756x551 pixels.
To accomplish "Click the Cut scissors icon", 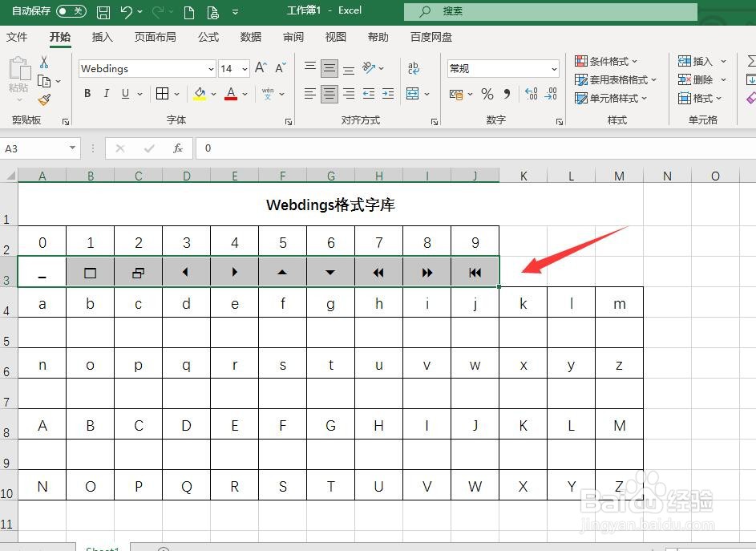I will pos(44,62).
